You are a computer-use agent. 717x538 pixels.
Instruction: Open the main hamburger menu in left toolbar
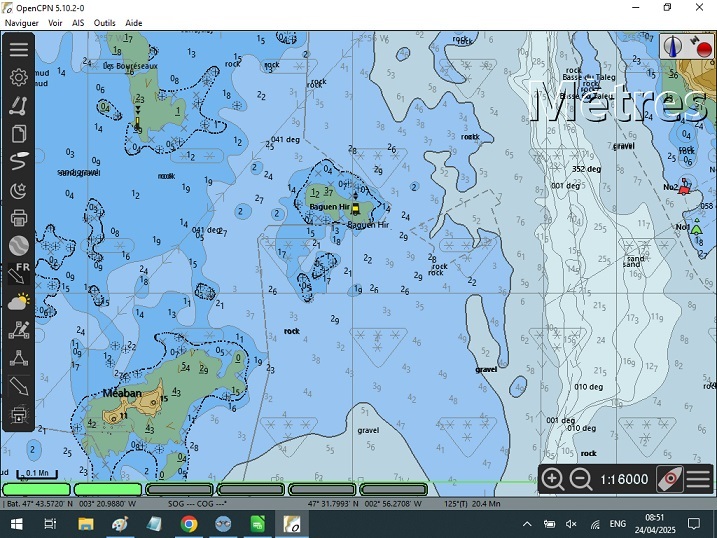[19, 49]
